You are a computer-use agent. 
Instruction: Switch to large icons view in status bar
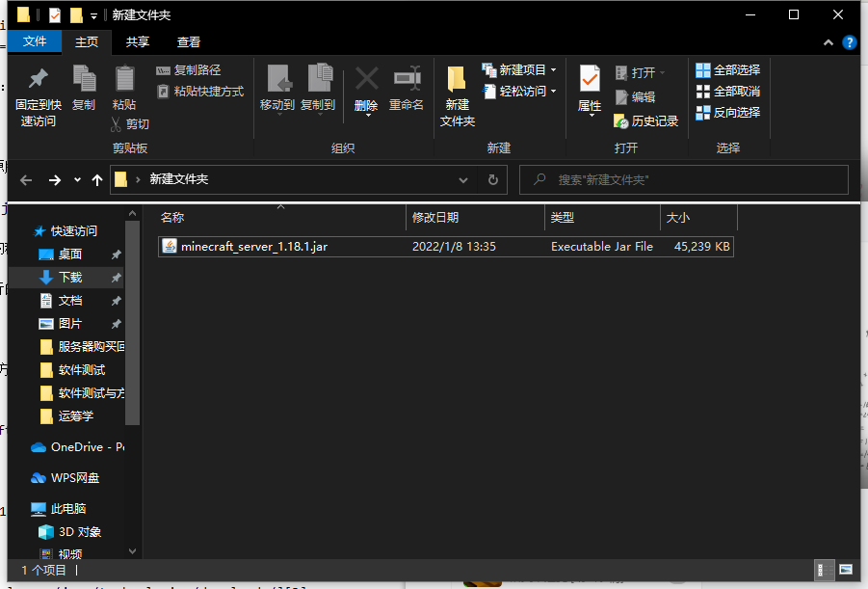pyautogui.click(x=846, y=570)
